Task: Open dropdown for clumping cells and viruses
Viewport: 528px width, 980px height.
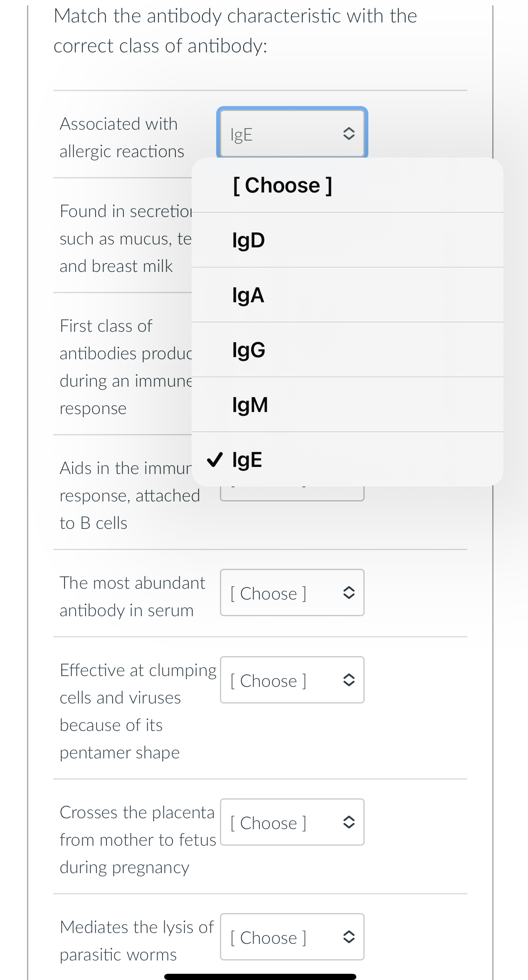Action: point(291,681)
